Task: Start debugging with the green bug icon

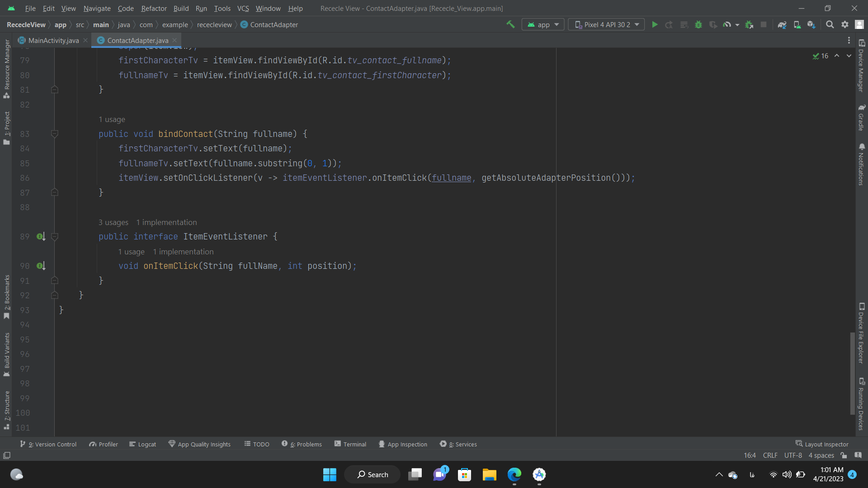Action: point(698,24)
